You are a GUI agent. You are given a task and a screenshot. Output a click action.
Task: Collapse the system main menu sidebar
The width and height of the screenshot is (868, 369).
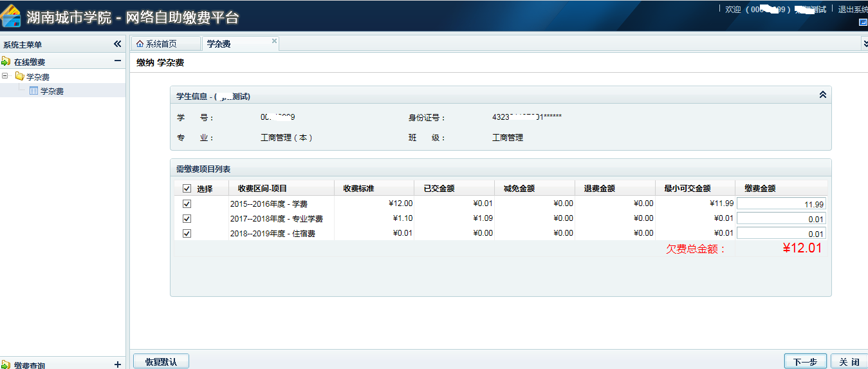tap(117, 44)
